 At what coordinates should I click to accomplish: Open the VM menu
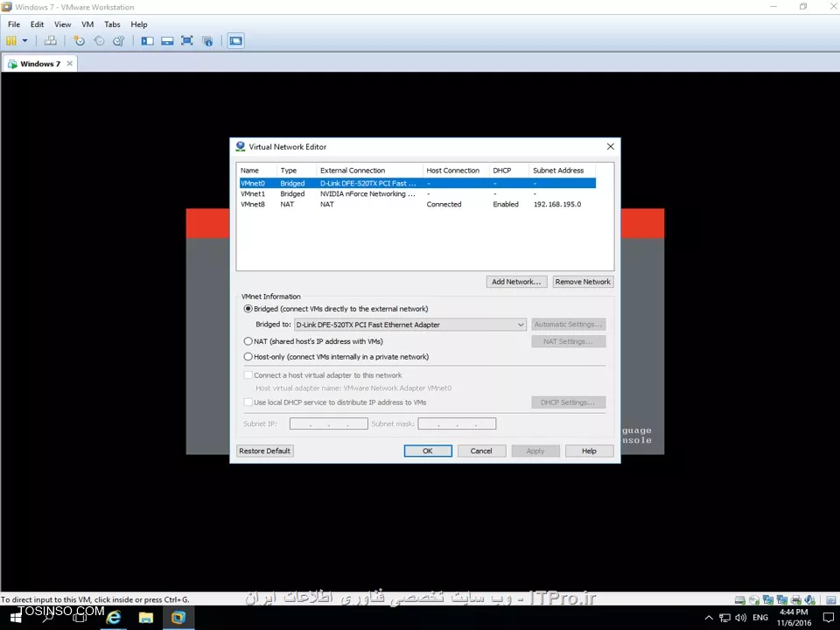coord(87,24)
